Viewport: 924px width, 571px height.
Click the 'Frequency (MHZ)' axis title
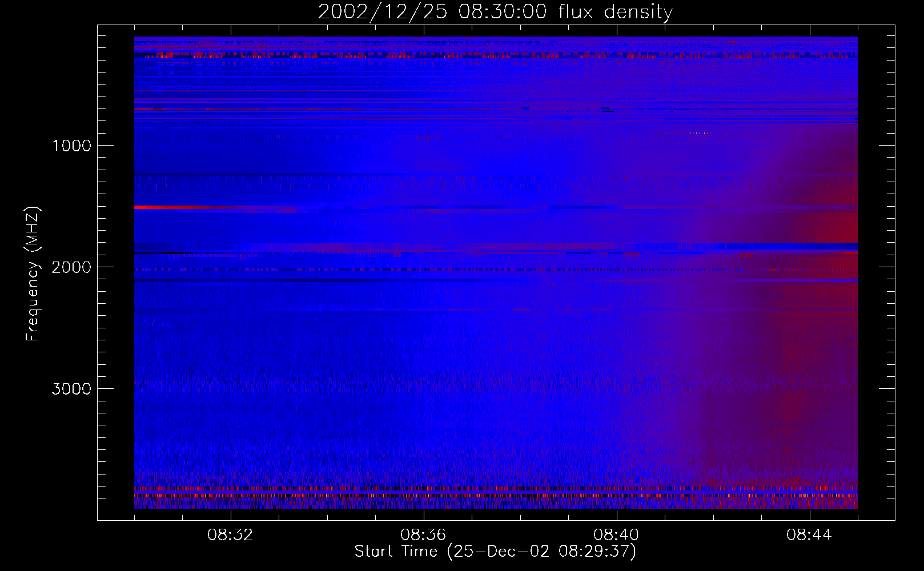point(33,274)
